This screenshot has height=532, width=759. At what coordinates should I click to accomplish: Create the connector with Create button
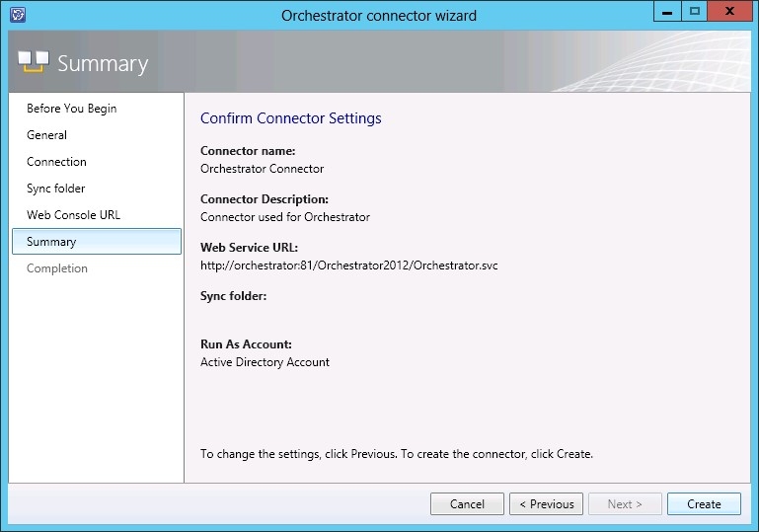pos(704,504)
